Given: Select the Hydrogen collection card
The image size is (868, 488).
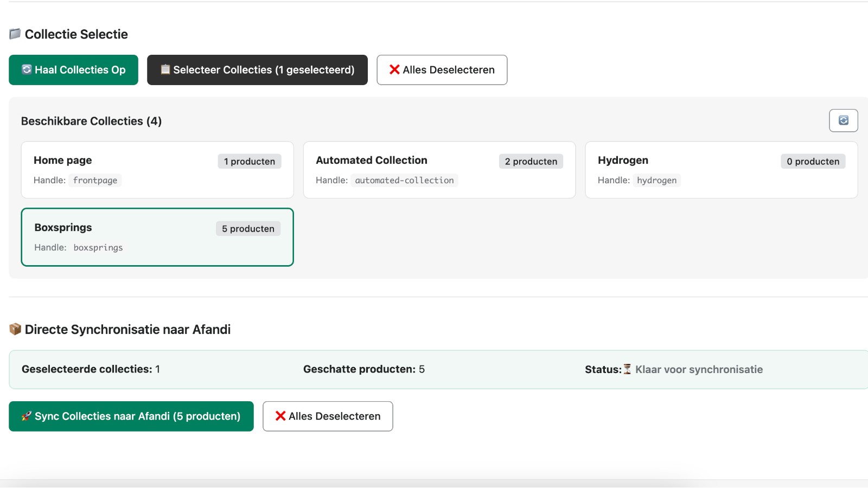Looking at the screenshot, I should click(721, 170).
